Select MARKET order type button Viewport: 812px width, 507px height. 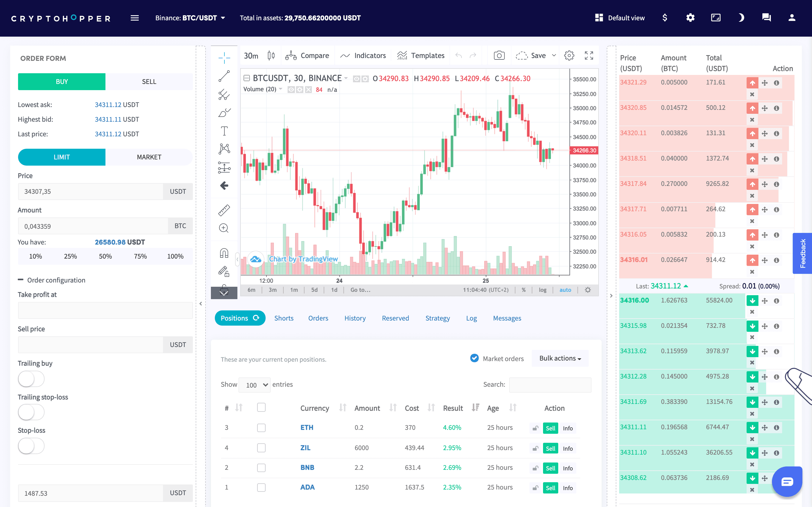pyautogui.click(x=149, y=157)
